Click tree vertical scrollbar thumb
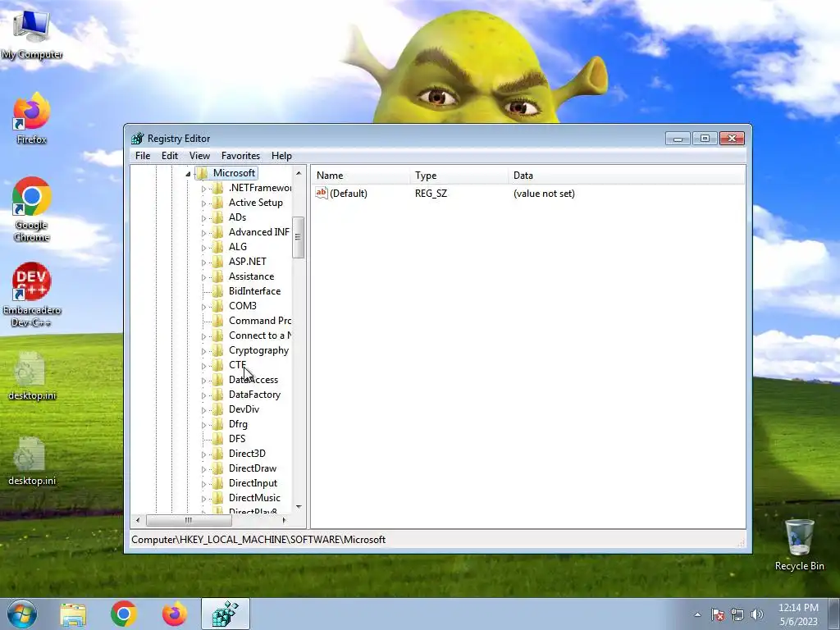The height and width of the screenshot is (630, 840). (x=299, y=237)
